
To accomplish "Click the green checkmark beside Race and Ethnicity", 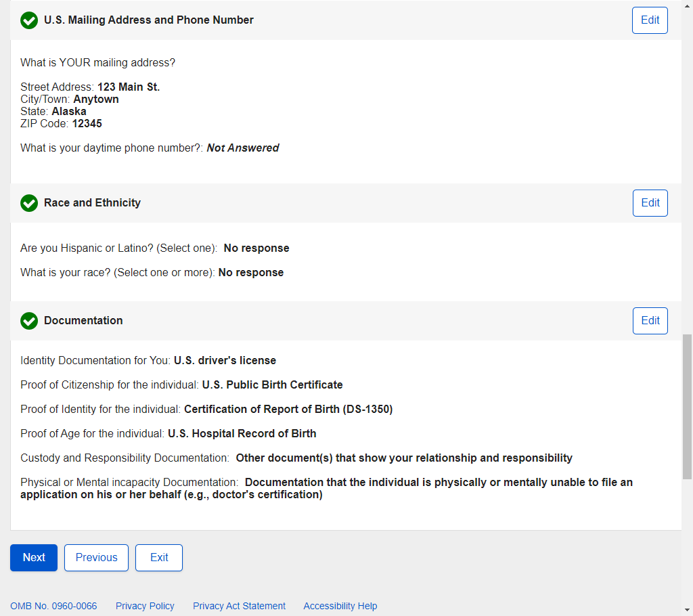I will point(29,203).
